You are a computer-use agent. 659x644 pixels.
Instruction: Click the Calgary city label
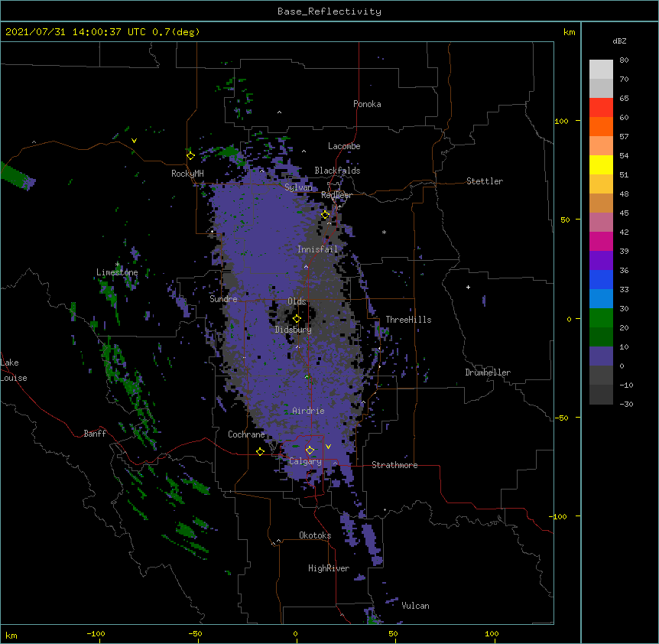(305, 461)
